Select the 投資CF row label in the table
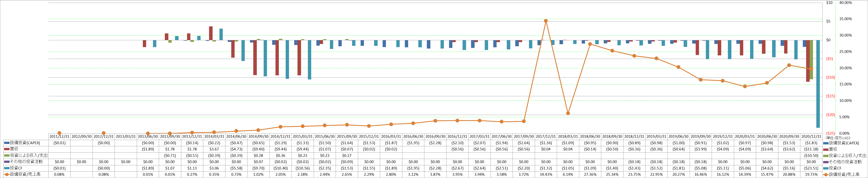 point(16,168)
